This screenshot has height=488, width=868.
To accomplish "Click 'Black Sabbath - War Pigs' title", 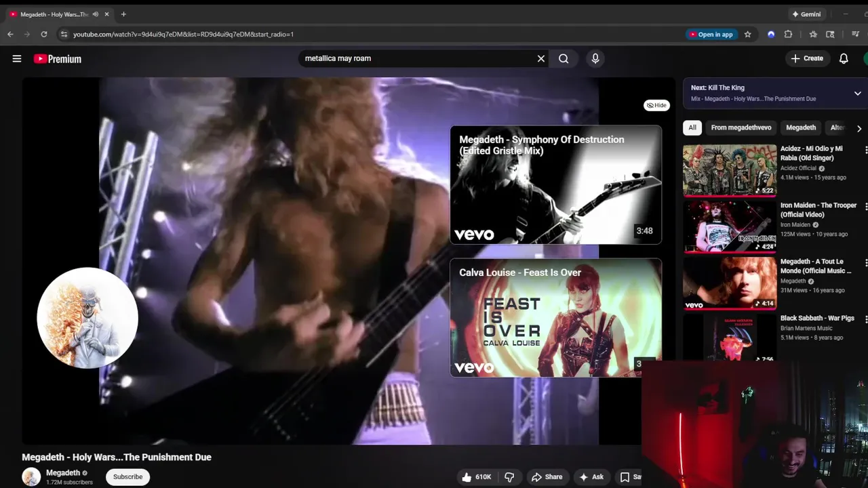I will (x=817, y=318).
